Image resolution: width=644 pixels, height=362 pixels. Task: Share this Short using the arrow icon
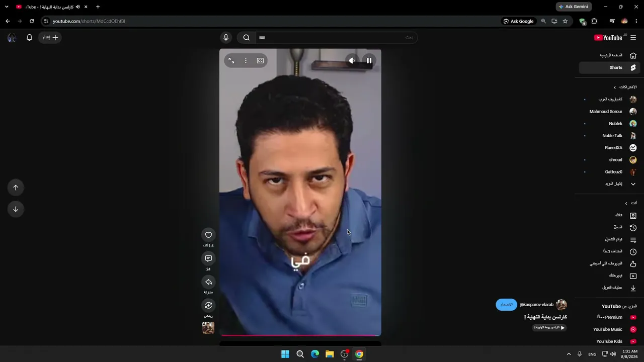click(208, 282)
